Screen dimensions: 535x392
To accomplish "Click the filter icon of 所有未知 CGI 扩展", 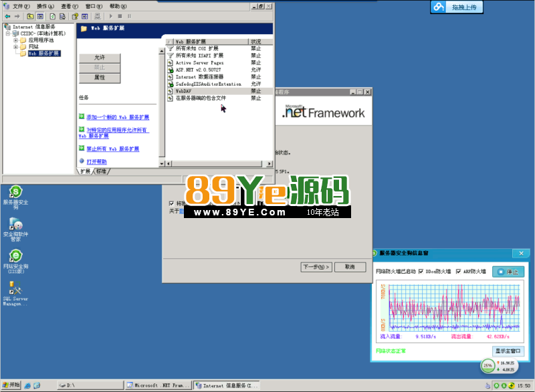I will [x=171, y=48].
